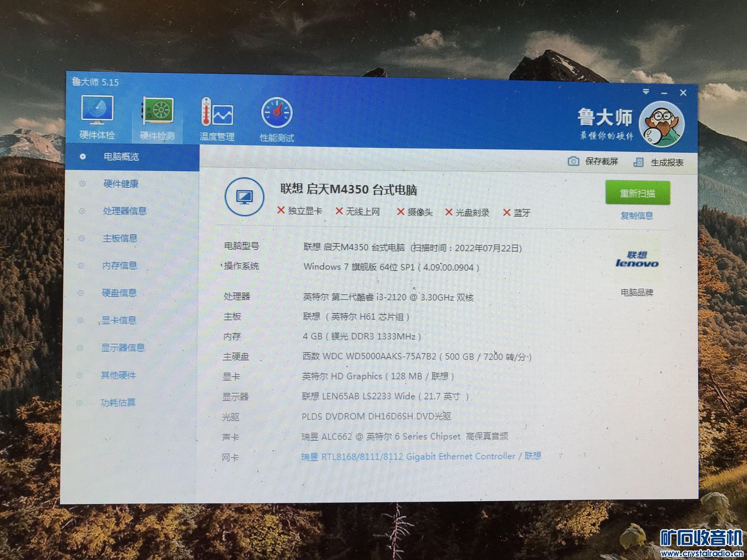Click the 摄像头 feature status item
Image resolution: width=747 pixels, height=560 pixels.
tap(414, 212)
